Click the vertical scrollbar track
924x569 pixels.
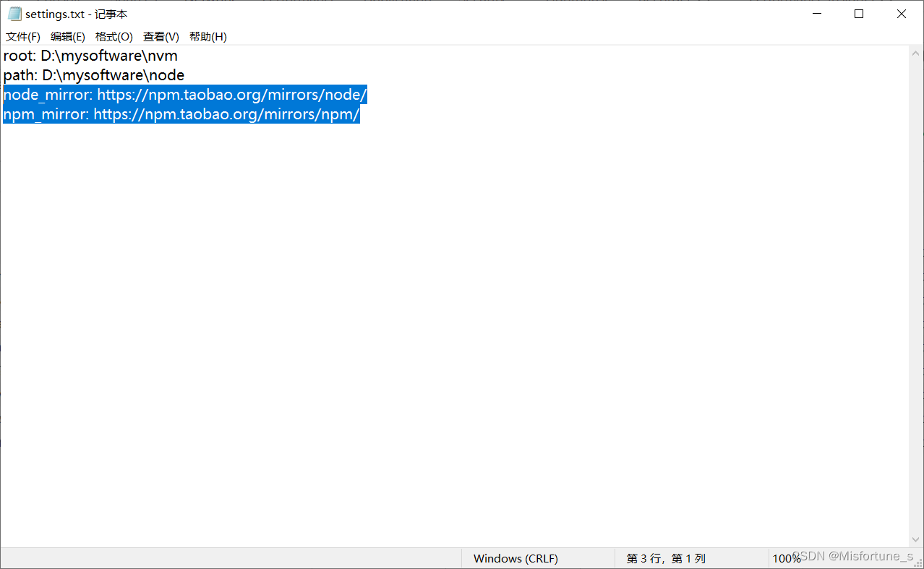(915, 289)
